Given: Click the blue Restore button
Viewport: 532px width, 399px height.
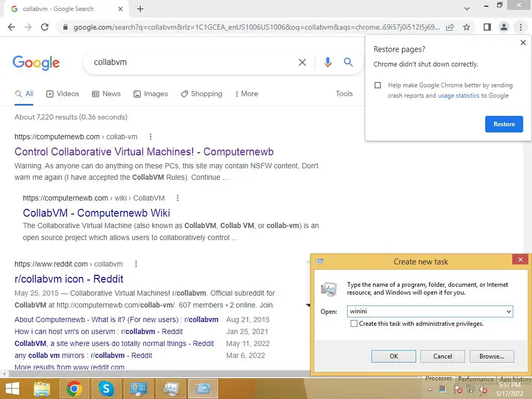Looking at the screenshot, I should (x=504, y=124).
